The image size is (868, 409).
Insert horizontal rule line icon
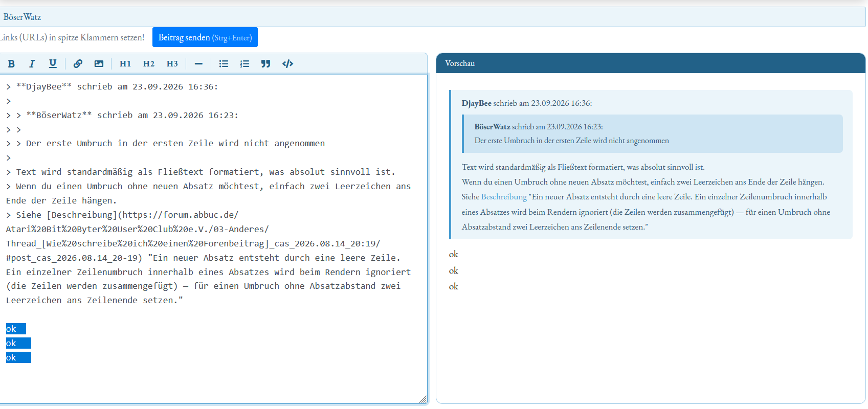coord(198,64)
